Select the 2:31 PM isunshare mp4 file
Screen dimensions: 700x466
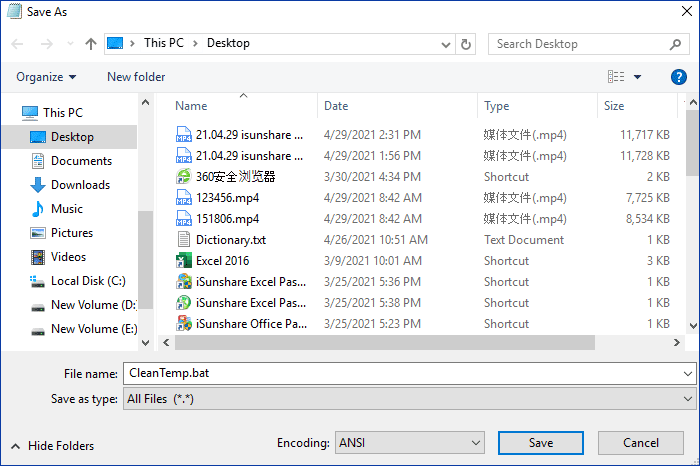point(240,135)
